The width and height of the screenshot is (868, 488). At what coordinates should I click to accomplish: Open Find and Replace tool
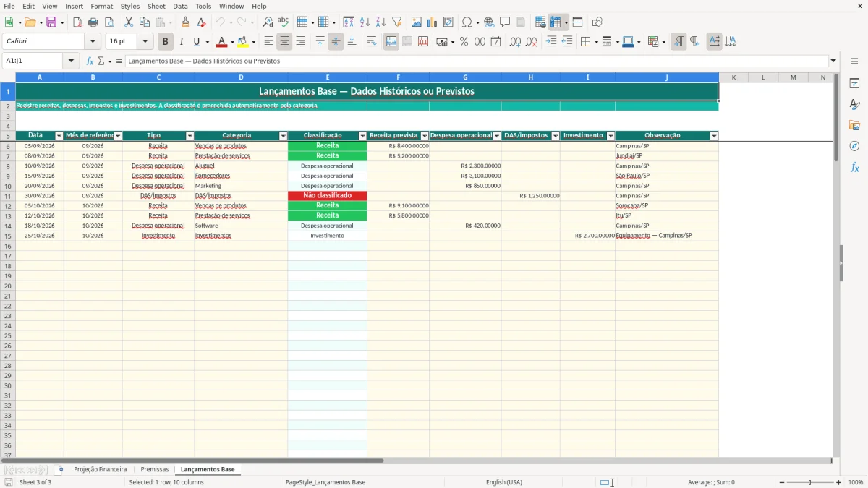(268, 22)
